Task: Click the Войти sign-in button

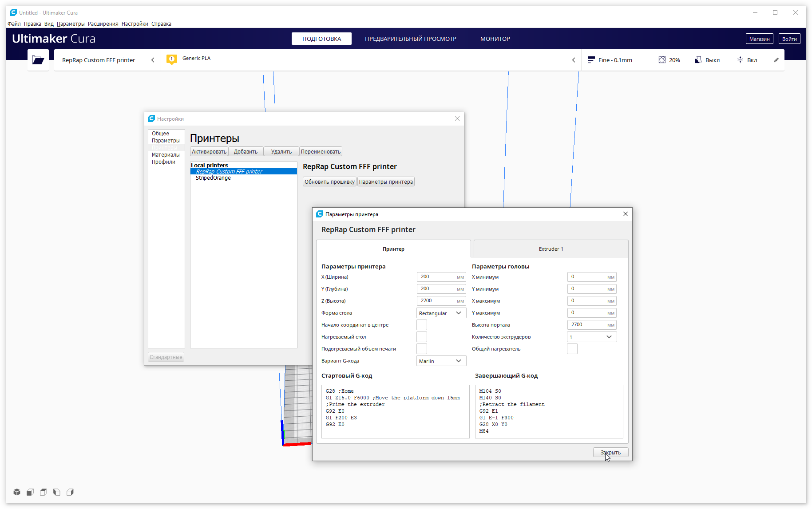Action: (x=789, y=39)
